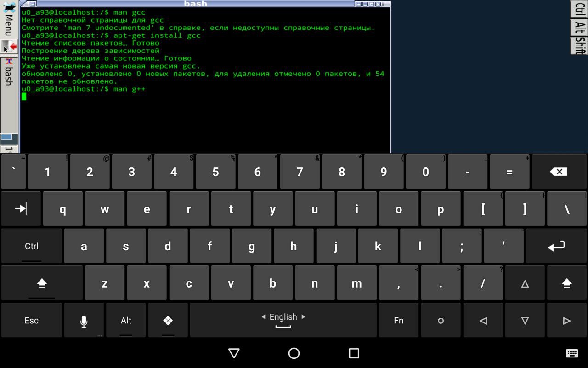
Task: Tap the number 1 key
Action: pyautogui.click(x=48, y=172)
